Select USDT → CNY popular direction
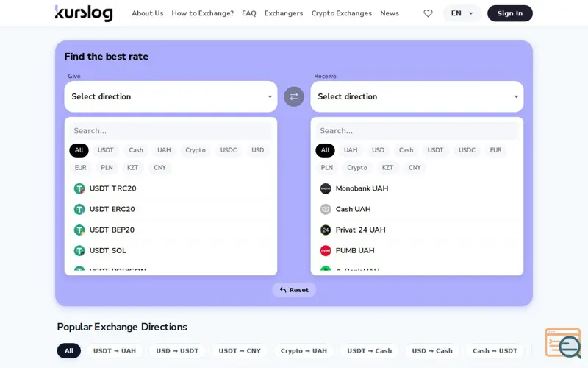This screenshot has height=368, width=588. (x=240, y=351)
